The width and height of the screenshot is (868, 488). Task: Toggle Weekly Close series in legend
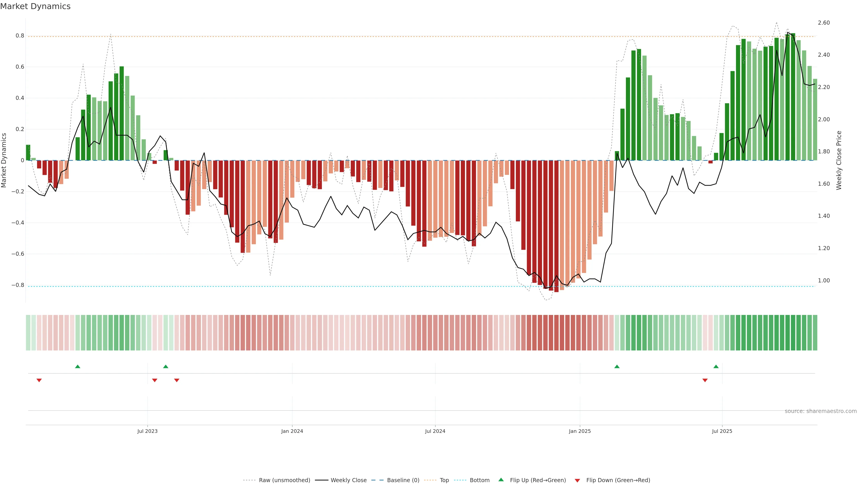point(348,480)
